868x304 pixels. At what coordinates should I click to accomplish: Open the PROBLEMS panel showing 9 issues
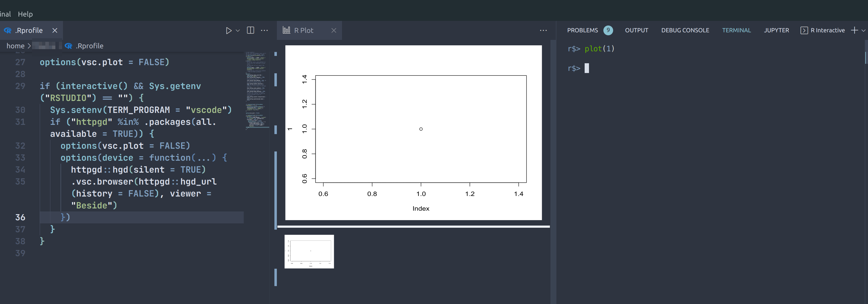[x=582, y=30]
